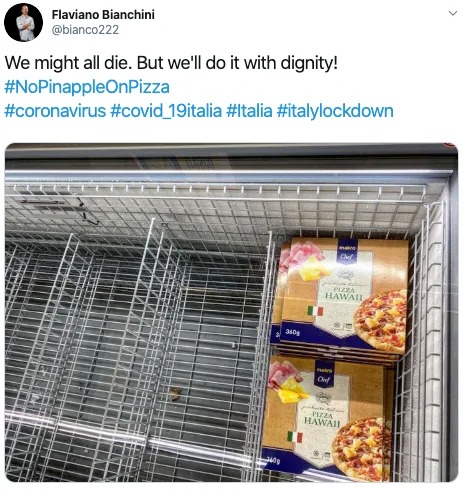465x490 pixels.
Task: Open the #italylockdown hashtag
Action: 335,111
